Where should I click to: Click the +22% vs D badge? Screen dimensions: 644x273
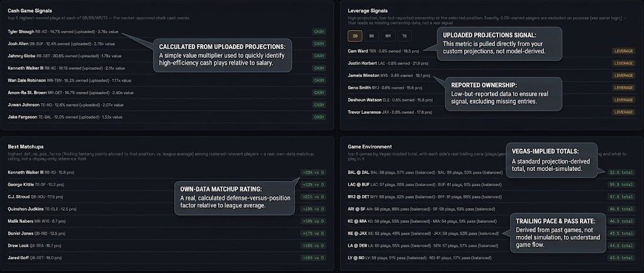click(313, 185)
